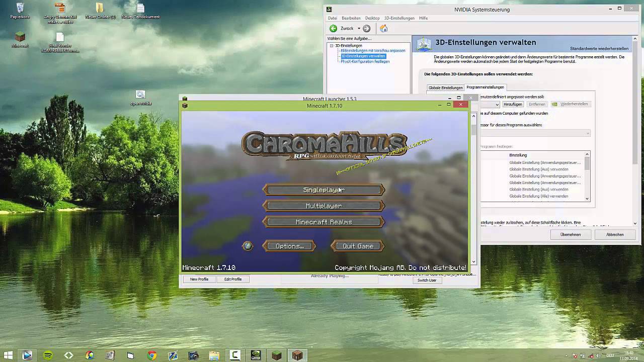Click the Wiederherstellen button in NVIDIA panel

(x=570, y=104)
